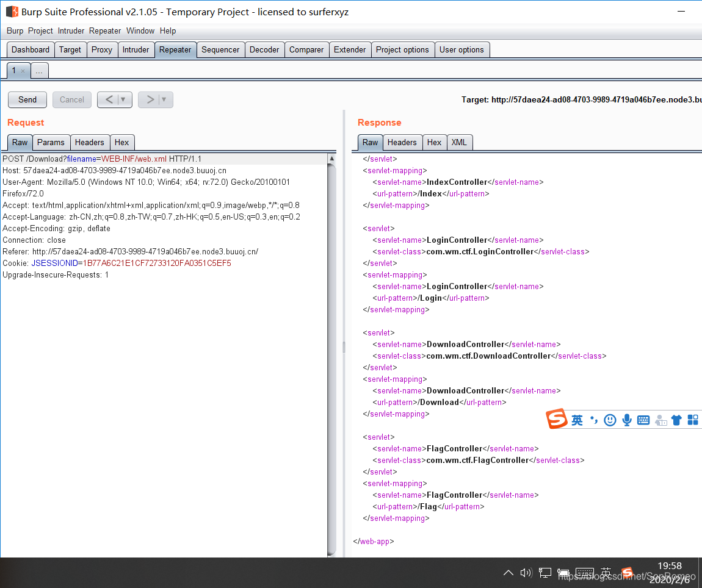Image resolution: width=702 pixels, height=588 pixels.
Task: Close Repeater tab 1 with the x
Action: [x=23, y=71]
